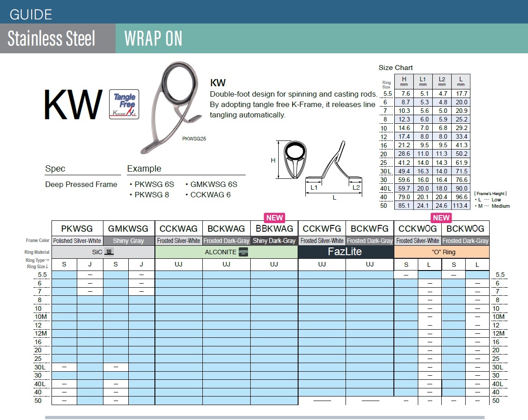Select the GMKWSG model column header
The height and width of the screenshot is (420, 528).
coord(128,229)
